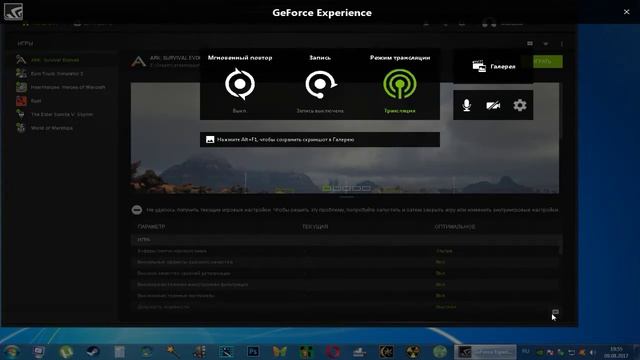
Task: Toggle the crossed-out camera icon
Action: pos(493,106)
